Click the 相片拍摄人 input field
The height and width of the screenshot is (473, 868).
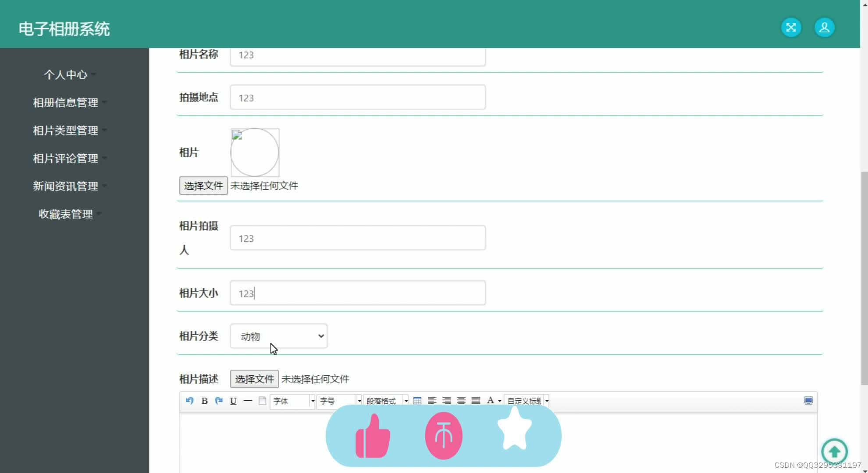[x=358, y=238]
